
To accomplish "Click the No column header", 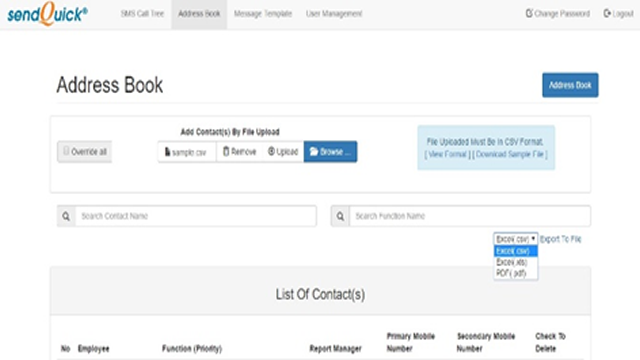I will coord(65,349).
